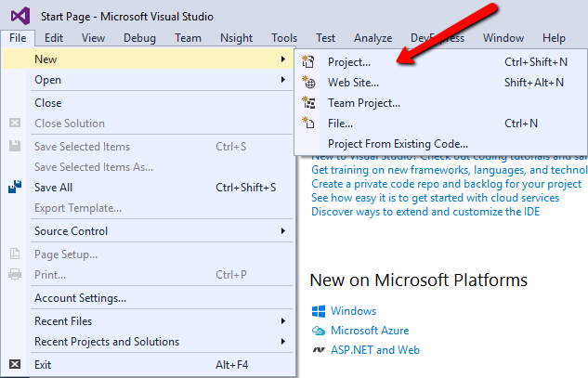Click the new Team Project icon

point(309,102)
